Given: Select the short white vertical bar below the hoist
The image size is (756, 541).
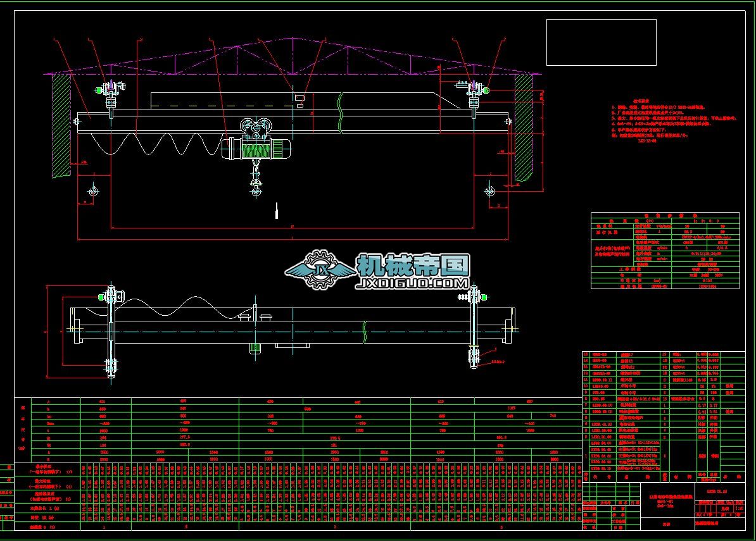Looking at the screenshot, I should 276,211.
